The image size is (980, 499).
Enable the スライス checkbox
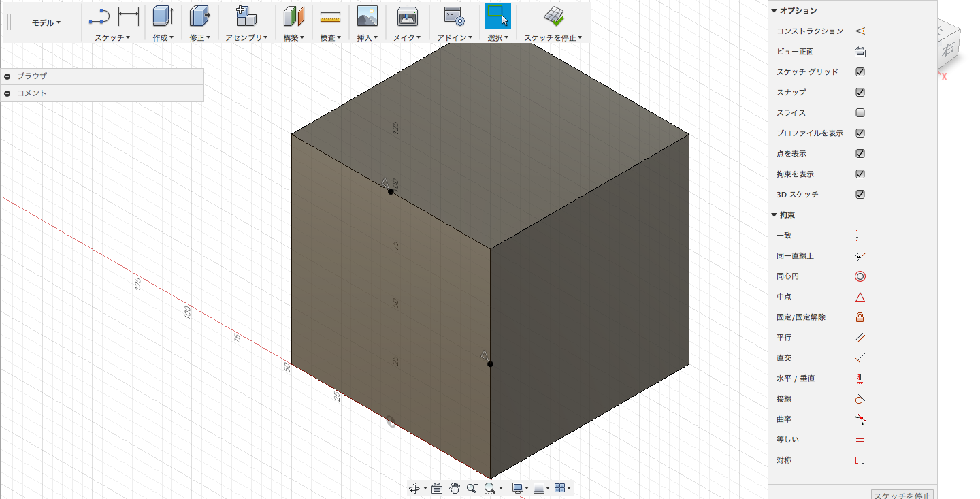[860, 113]
